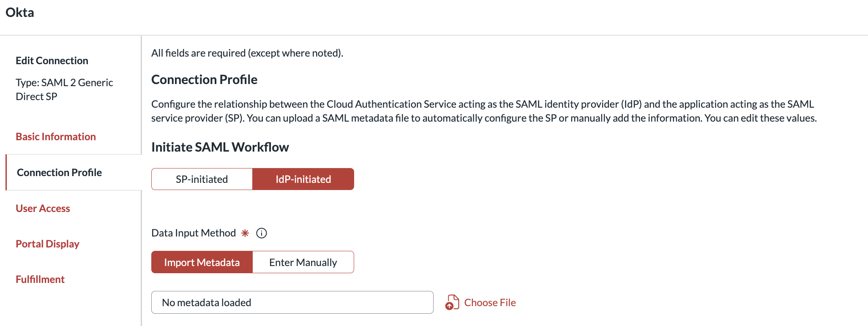Go to the Portal Display section
The image size is (868, 326).
tap(47, 244)
